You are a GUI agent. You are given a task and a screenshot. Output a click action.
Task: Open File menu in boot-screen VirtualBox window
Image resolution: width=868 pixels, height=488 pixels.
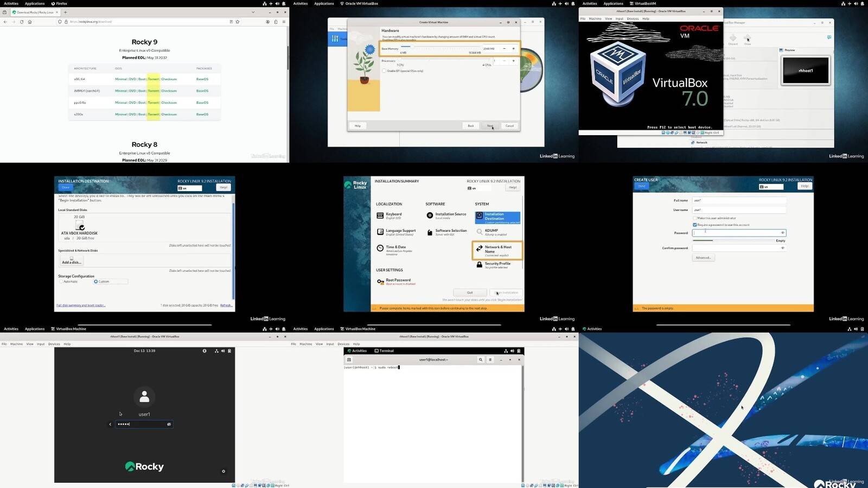[583, 18]
